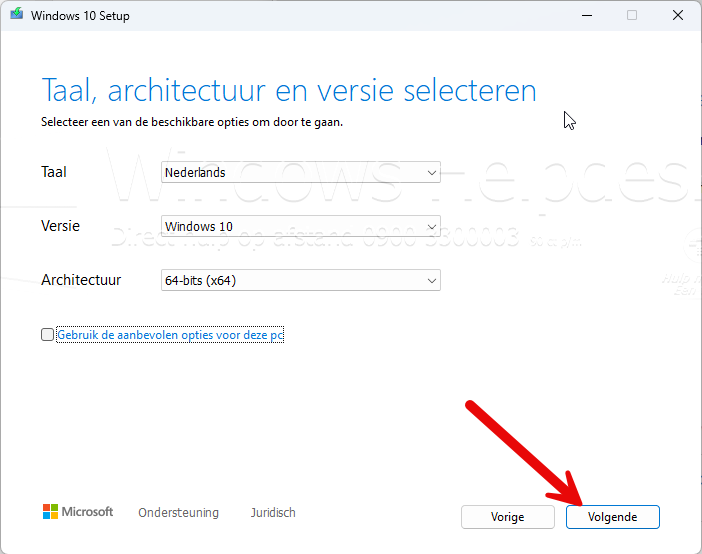This screenshot has height=554, width=702.
Task: Click the text 'Selecteer een van de beschikbare opties'
Action: click(x=146, y=122)
